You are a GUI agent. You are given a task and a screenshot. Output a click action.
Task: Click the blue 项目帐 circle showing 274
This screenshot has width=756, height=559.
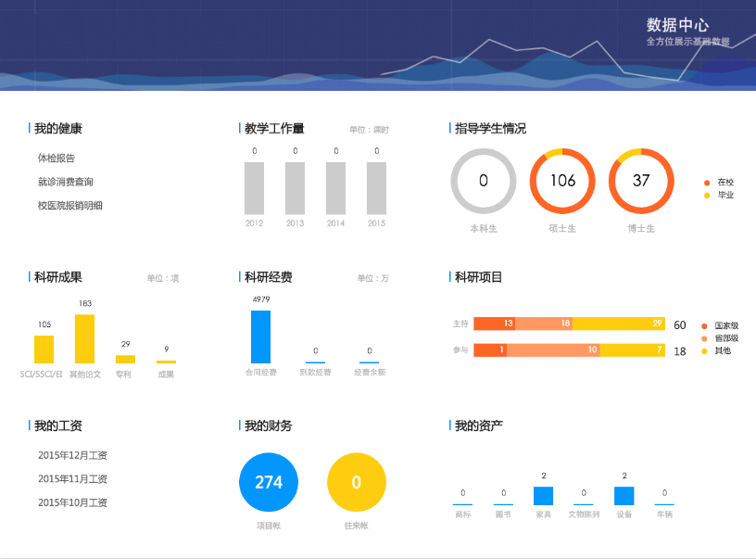pyautogui.click(x=269, y=481)
